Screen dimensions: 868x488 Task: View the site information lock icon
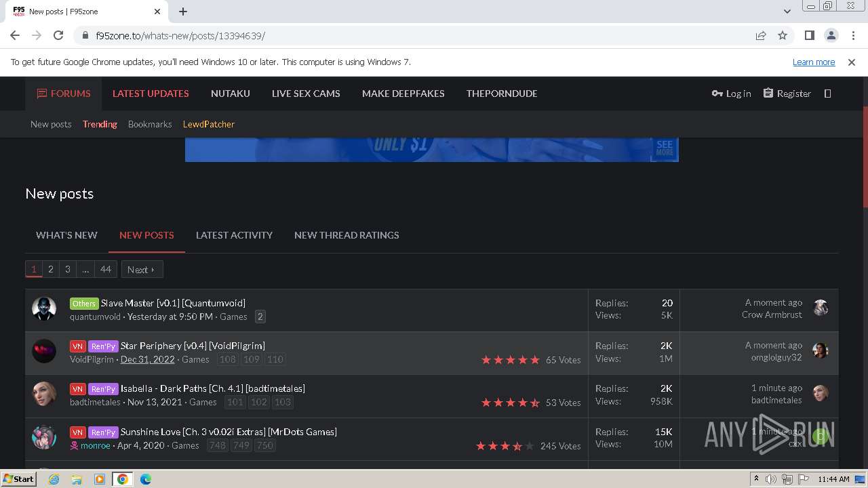[85, 35]
